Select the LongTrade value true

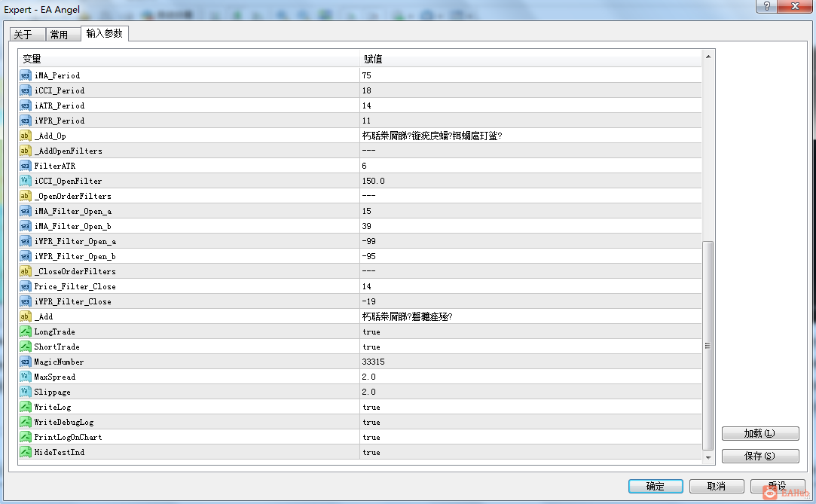tap(371, 331)
